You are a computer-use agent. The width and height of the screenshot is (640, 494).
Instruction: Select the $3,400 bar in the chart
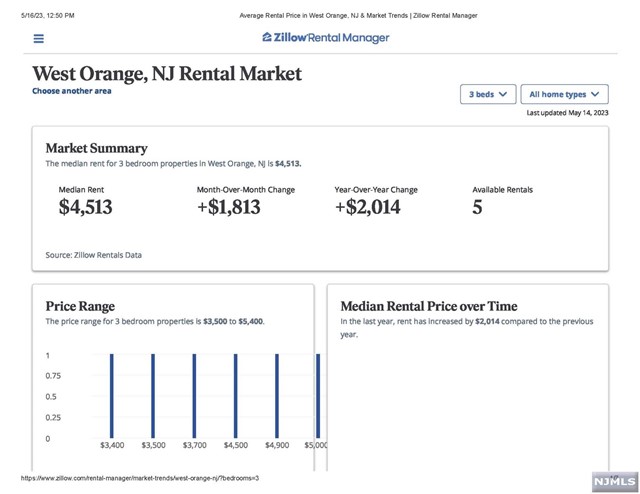[112, 396]
